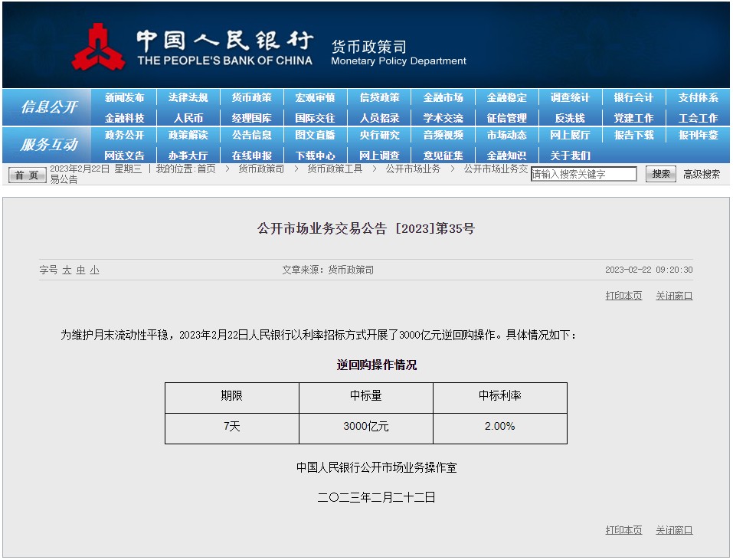Open the 意见征集 menu item
Image resolution: width=733 pixels, height=560 pixels.
coord(443,156)
